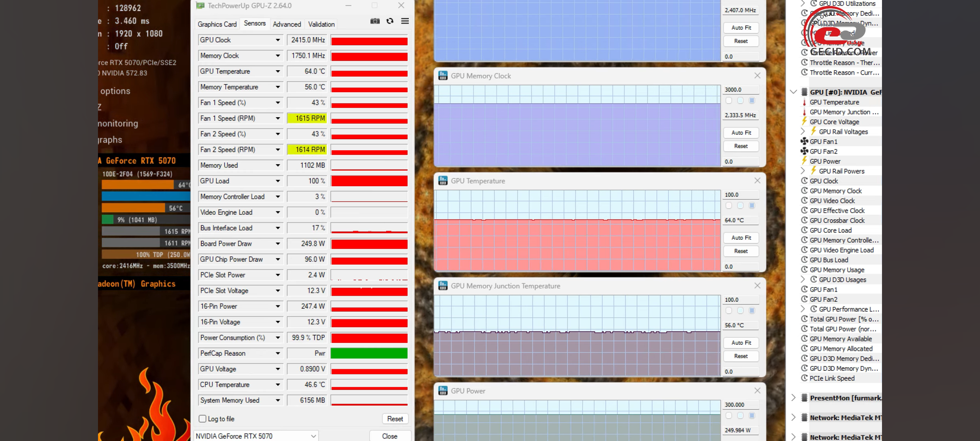980x441 pixels.
Task: Close the GPU Temperature graph window
Action: [x=757, y=180]
